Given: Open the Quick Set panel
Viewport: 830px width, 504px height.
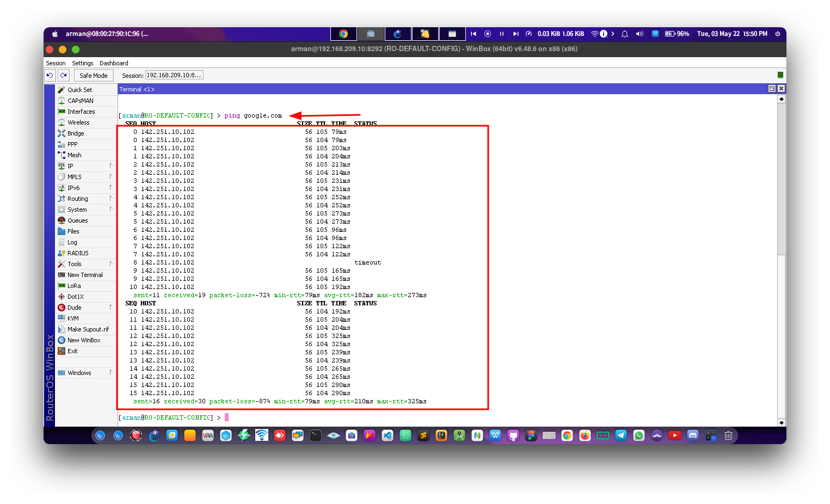Looking at the screenshot, I should pos(79,89).
